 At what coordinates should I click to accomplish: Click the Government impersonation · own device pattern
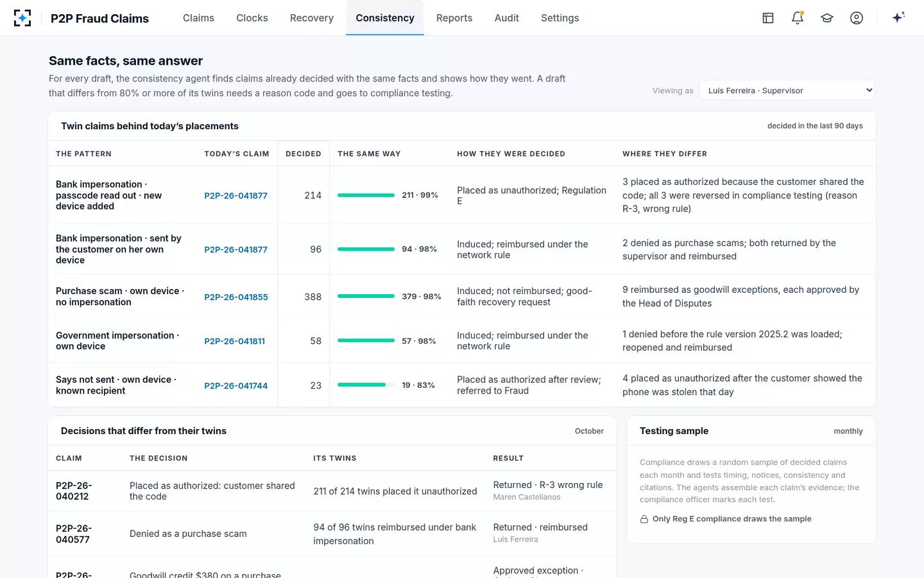117,341
